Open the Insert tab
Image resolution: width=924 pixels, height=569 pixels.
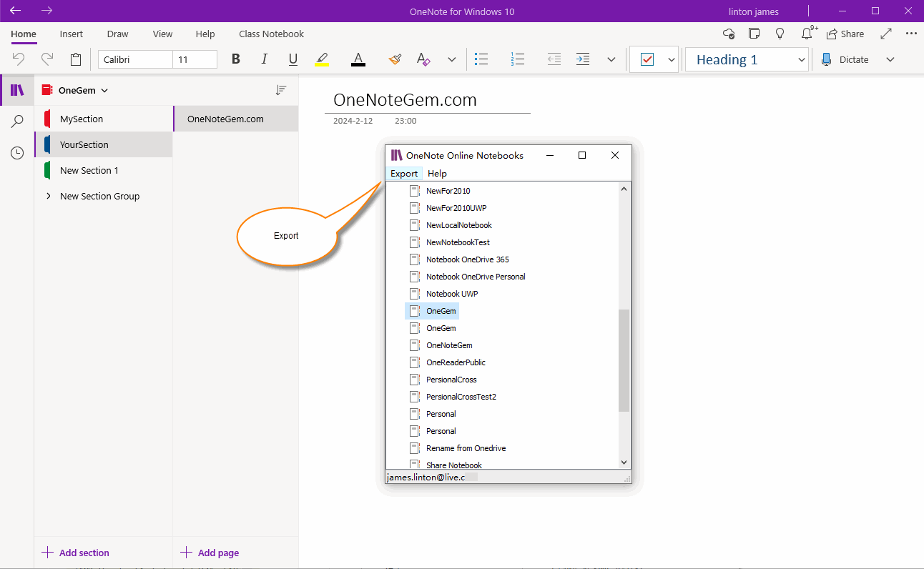pyautogui.click(x=72, y=34)
